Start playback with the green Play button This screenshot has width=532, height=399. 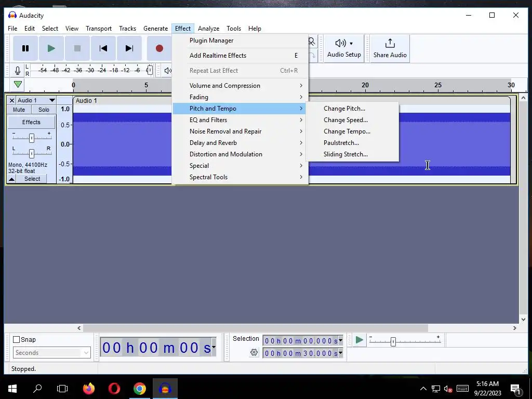coord(51,48)
